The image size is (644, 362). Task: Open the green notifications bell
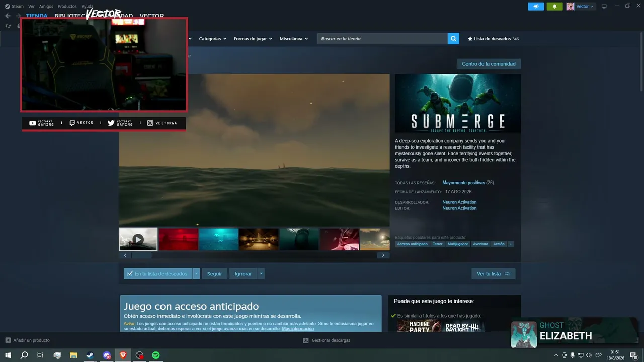[x=554, y=6]
